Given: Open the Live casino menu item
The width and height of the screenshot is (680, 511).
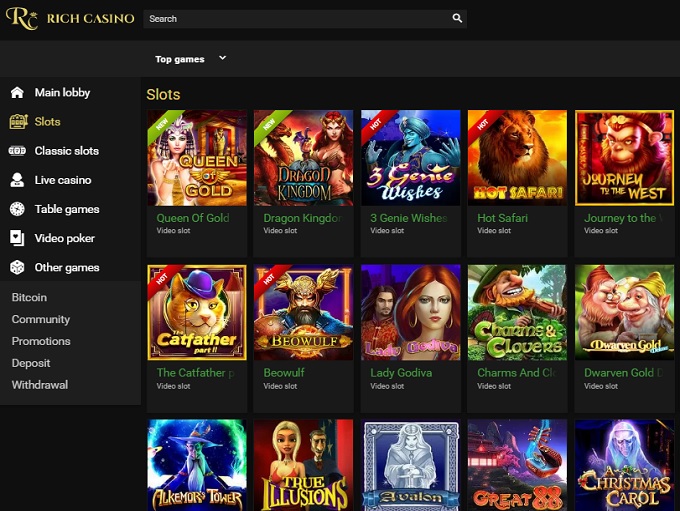Looking at the screenshot, I should (x=62, y=180).
